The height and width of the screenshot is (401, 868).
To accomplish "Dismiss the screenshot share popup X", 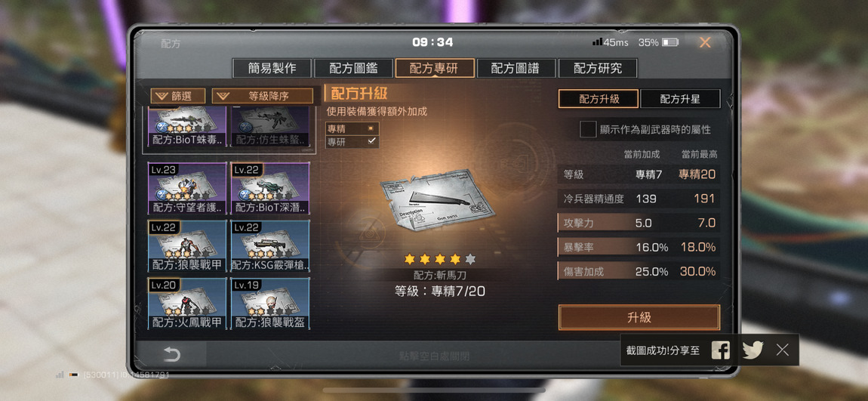I will [x=782, y=350].
